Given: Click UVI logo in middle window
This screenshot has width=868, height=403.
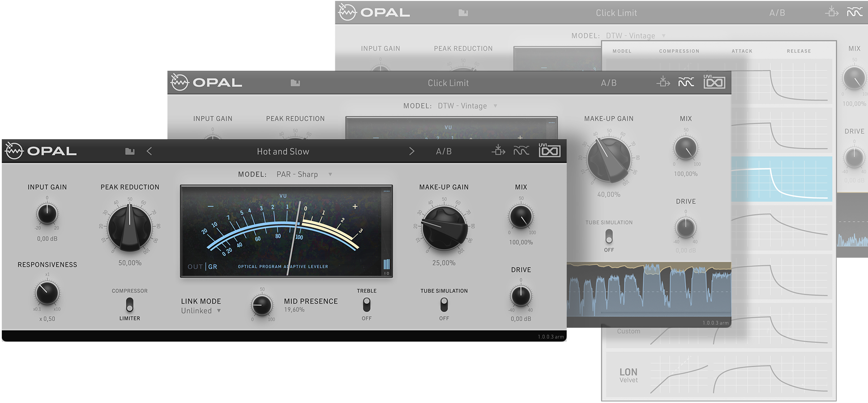Looking at the screenshot, I should coord(714,82).
